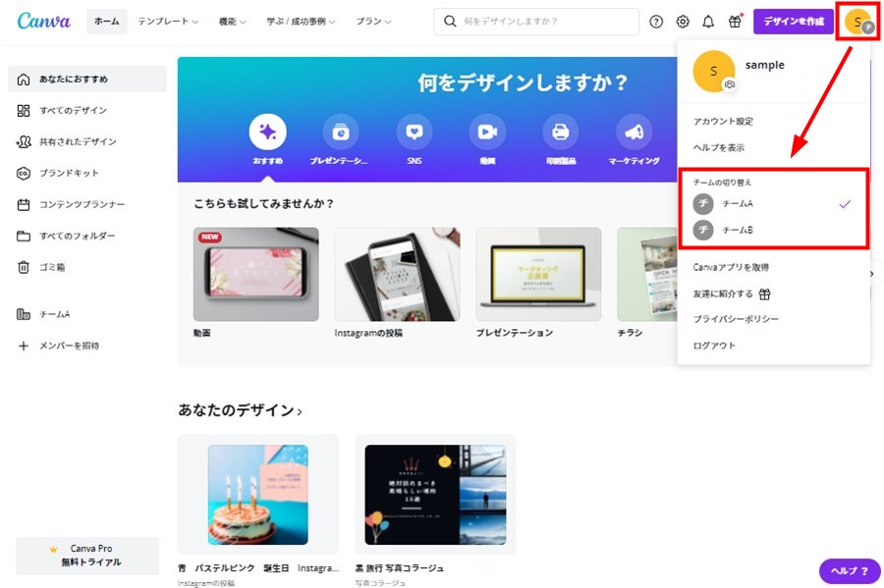The width and height of the screenshot is (884, 588).
Task: Open the help question mark icon
Action: (x=656, y=22)
